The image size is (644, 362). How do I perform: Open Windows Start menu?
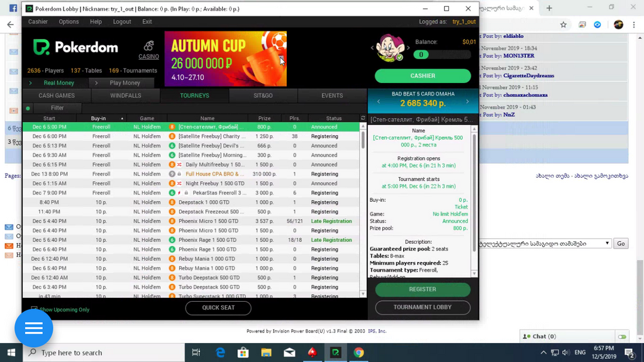pos(11,353)
